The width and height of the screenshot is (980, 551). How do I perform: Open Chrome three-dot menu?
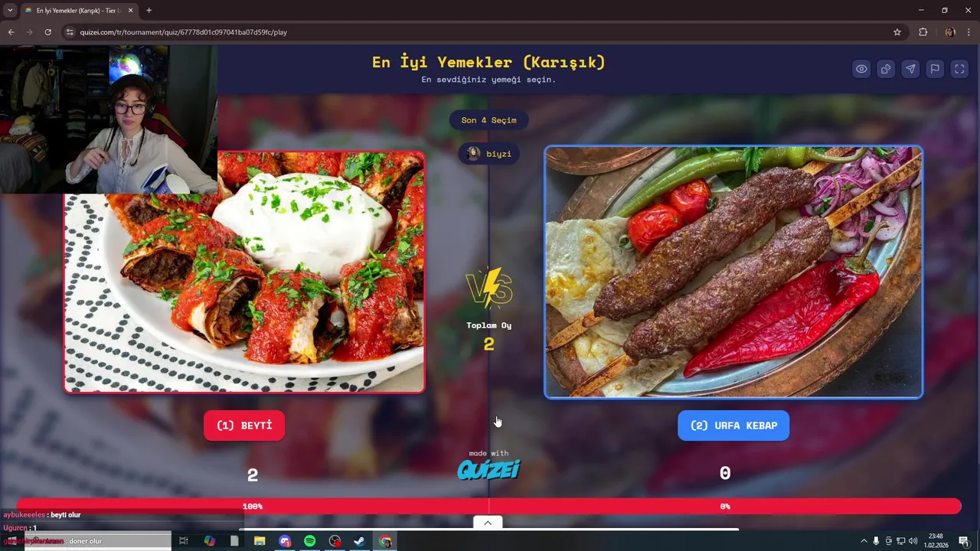coord(969,32)
